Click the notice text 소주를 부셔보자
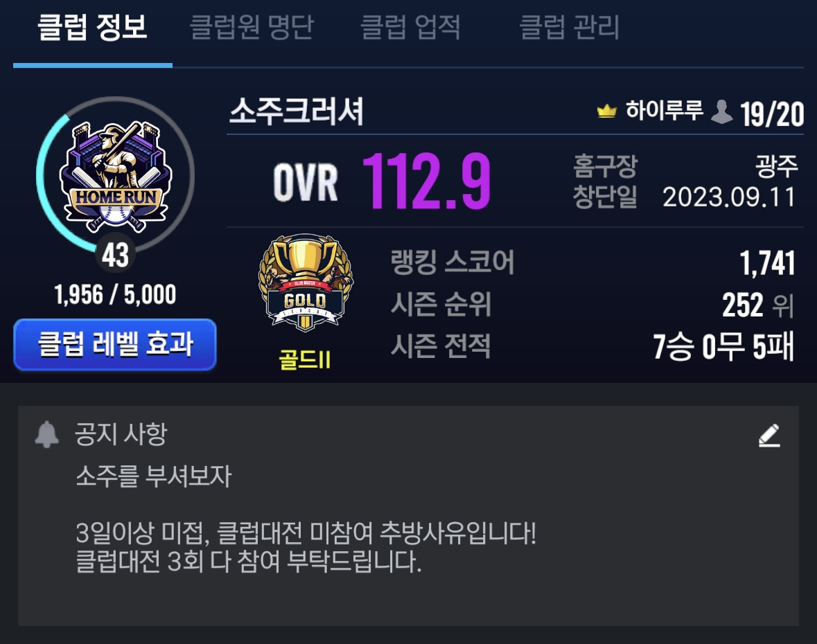 point(154,476)
